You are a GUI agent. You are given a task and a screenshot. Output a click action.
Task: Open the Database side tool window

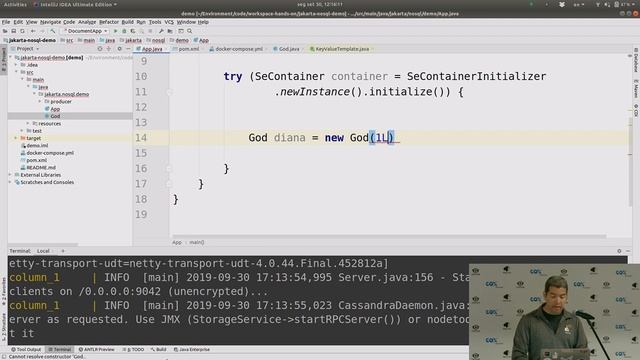coord(636,60)
